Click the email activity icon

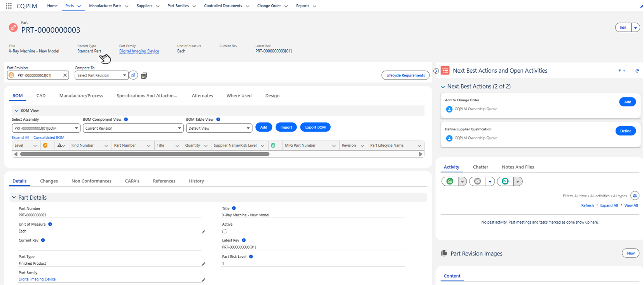(x=478, y=181)
